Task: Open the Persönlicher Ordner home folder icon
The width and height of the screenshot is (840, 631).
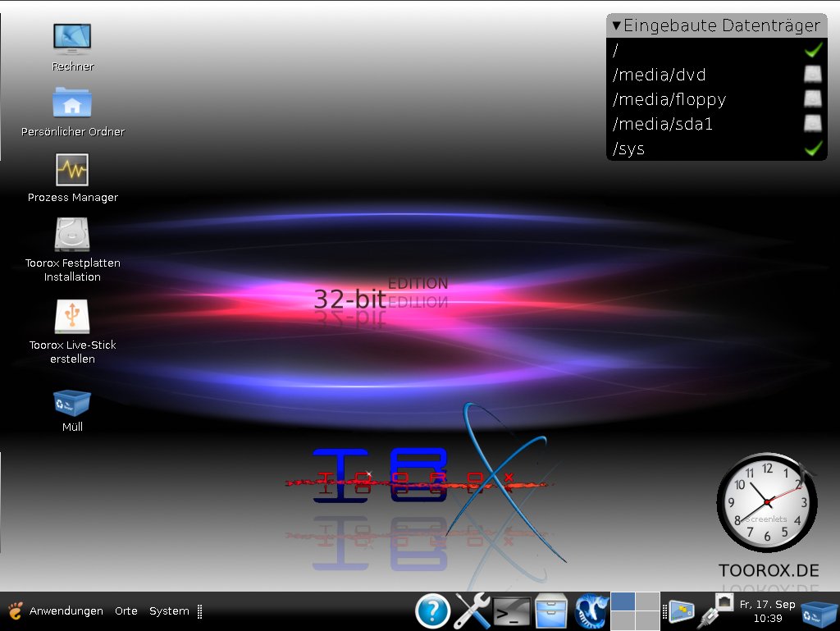Action: click(x=72, y=103)
